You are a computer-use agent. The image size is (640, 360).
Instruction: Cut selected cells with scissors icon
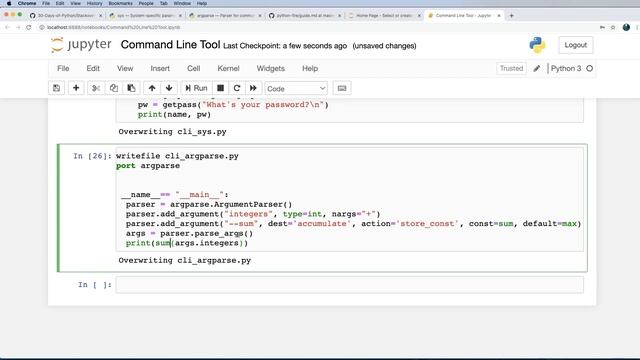(x=96, y=88)
